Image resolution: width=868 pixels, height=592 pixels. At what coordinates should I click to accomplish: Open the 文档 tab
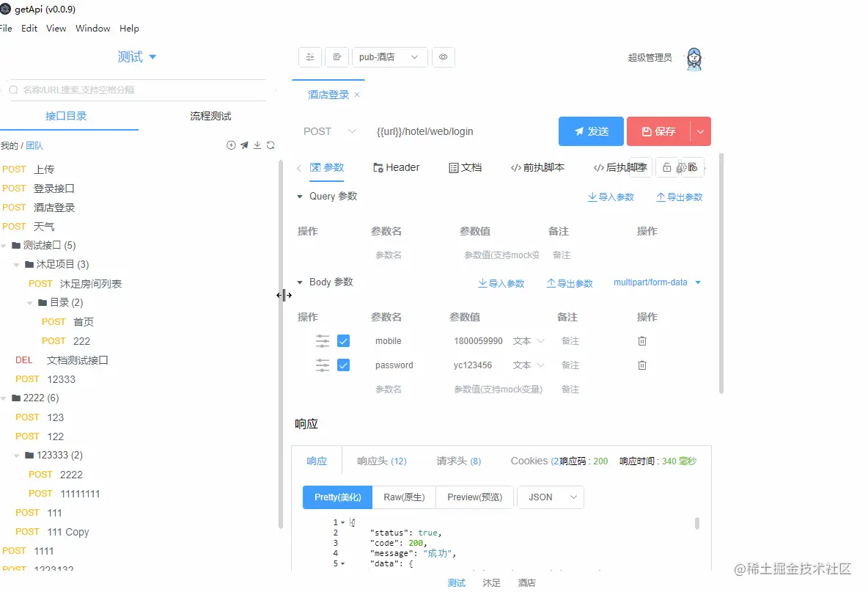pyautogui.click(x=465, y=168)
